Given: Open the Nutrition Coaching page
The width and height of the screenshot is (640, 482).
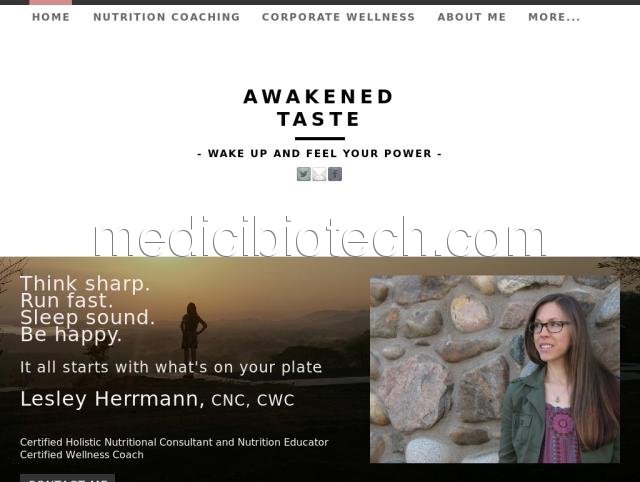Looking at the screenshot, I should [167, 17].
